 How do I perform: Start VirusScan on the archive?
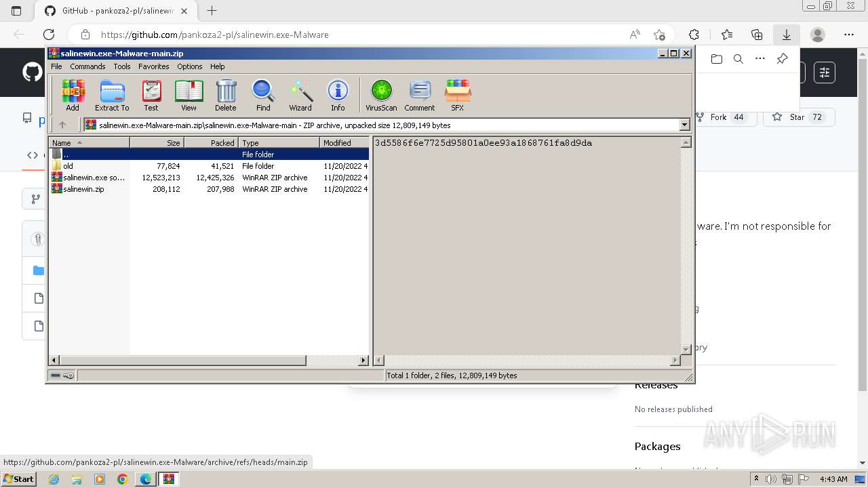coord(381,95)
